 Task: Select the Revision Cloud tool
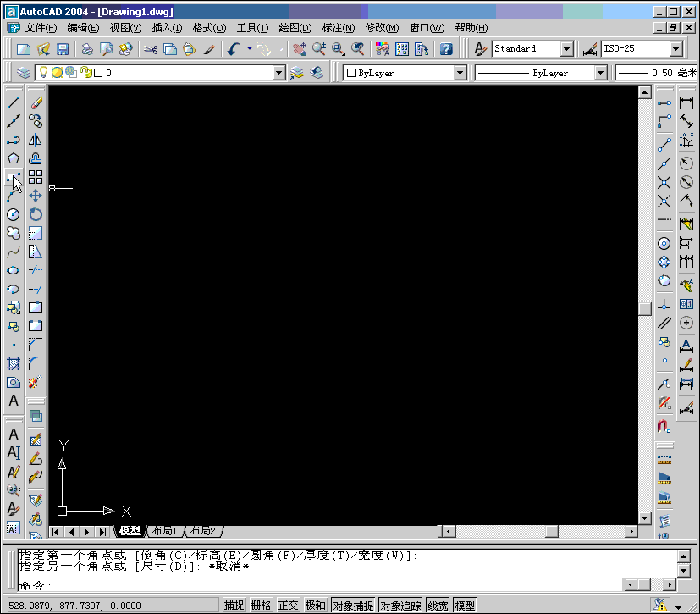pos(14,233)
